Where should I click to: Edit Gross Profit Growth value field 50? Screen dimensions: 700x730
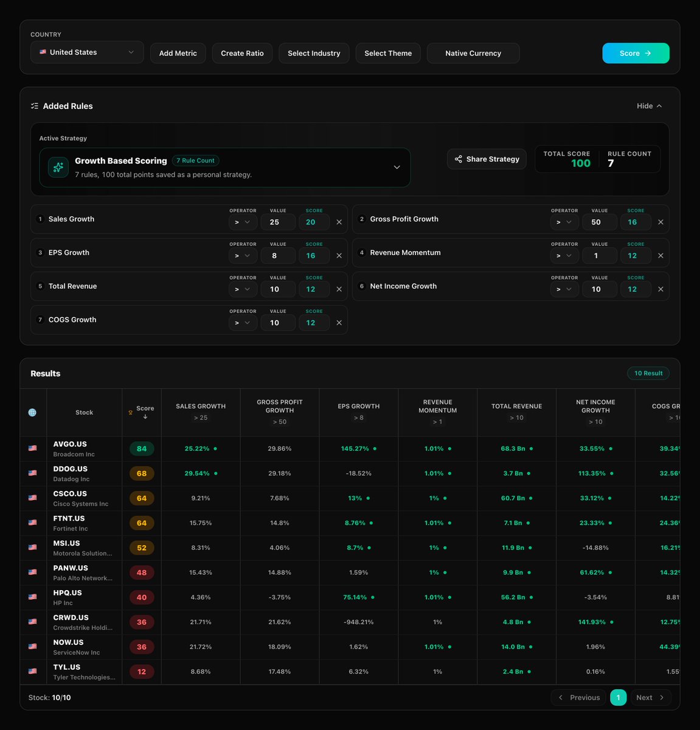pos(600,222)
